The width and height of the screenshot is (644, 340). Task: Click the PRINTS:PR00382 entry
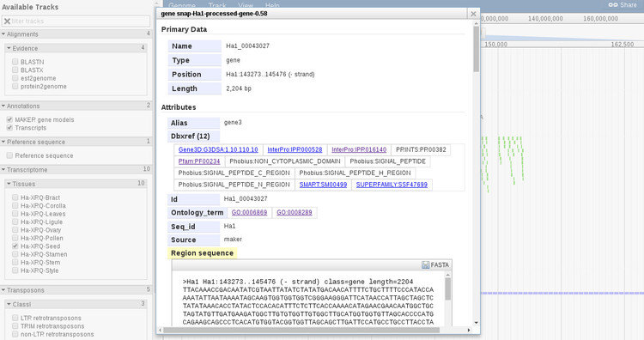(x=421, y=150)
